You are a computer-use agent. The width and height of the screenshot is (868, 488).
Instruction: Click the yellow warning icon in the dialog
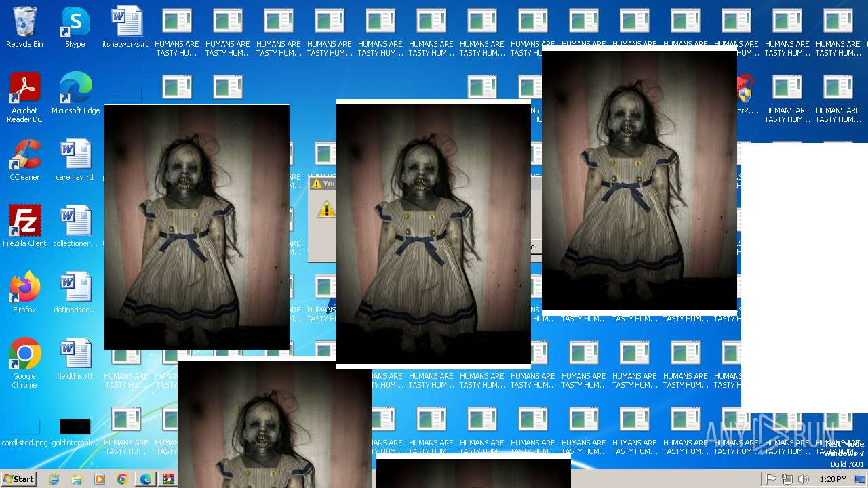pos(326,209)
